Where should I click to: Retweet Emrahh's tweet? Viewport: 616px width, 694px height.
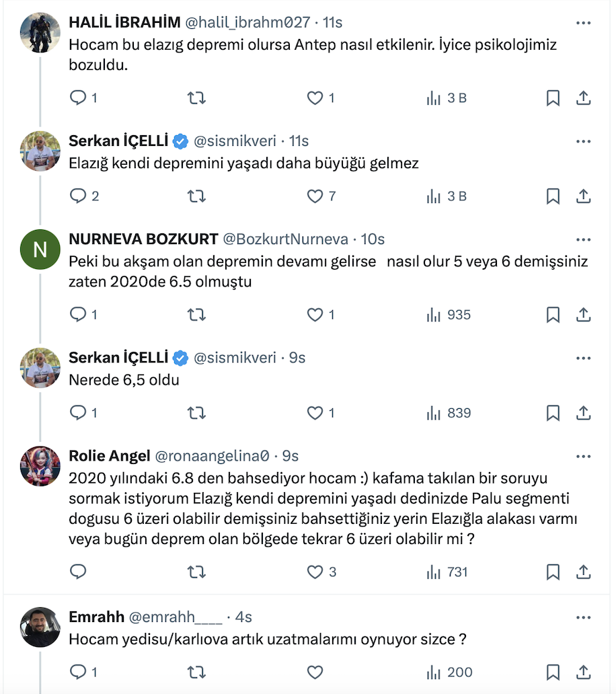pyautogui.click(x=196, y=672)
